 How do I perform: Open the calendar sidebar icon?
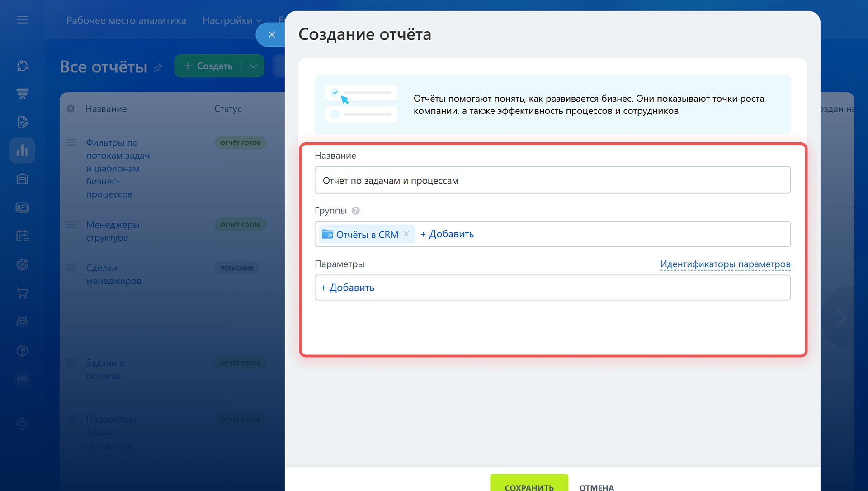point(22,236)
